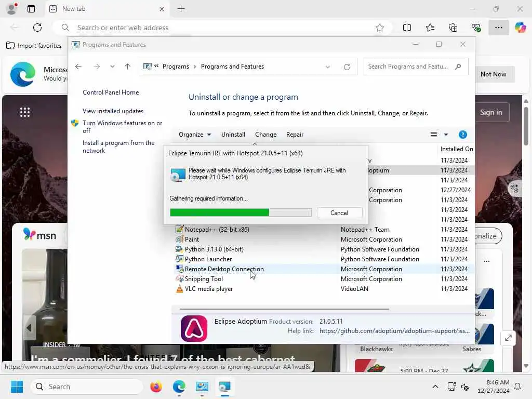Open Edge split screen icon

[407, 28]
